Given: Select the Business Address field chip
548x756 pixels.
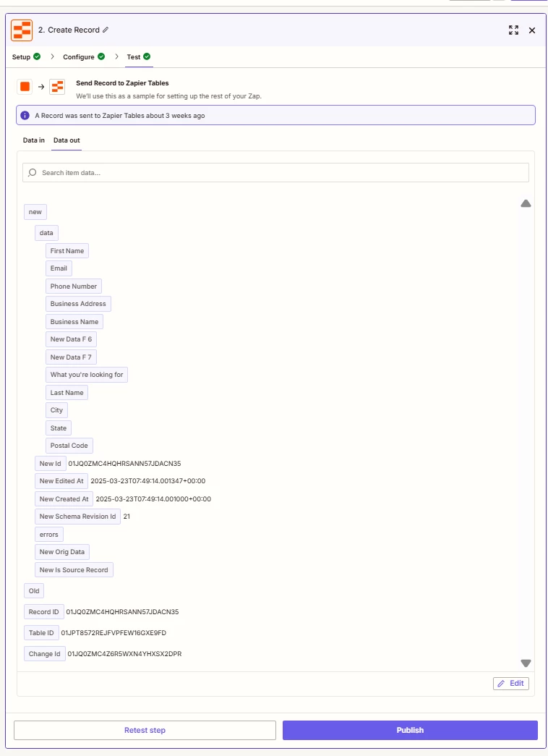Looking at the screenshot, I should pyautogui.click(x=78, y=304).
